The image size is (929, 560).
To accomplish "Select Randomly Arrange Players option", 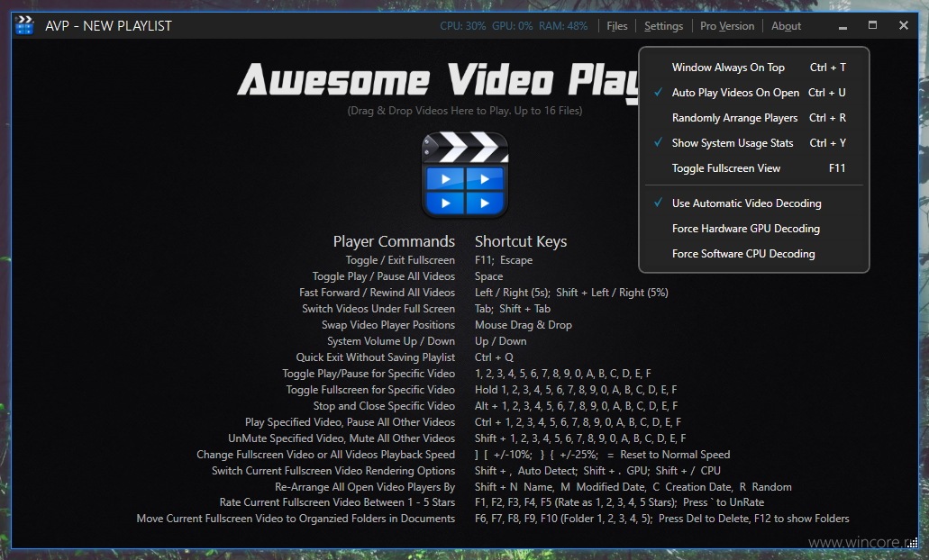I will (754, 118).
